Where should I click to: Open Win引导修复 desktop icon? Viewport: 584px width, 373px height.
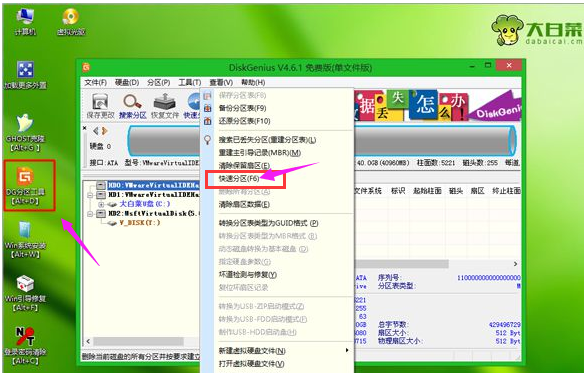(25, 293)
